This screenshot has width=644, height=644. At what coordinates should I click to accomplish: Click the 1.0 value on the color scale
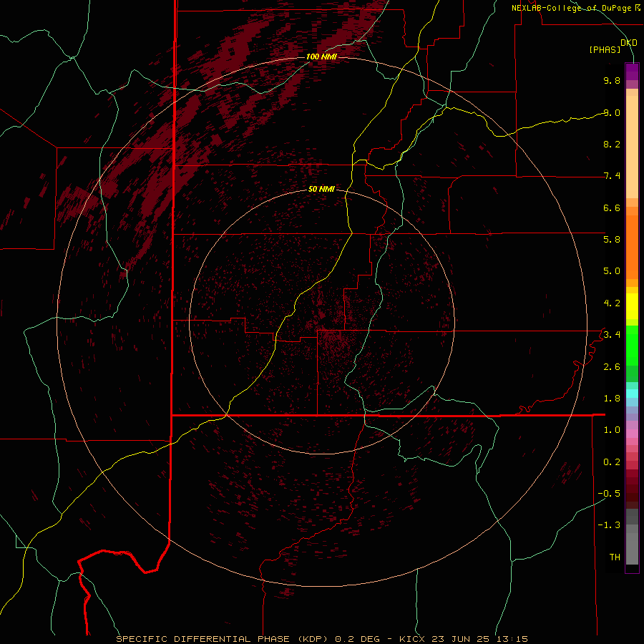(x=612, y=429)
